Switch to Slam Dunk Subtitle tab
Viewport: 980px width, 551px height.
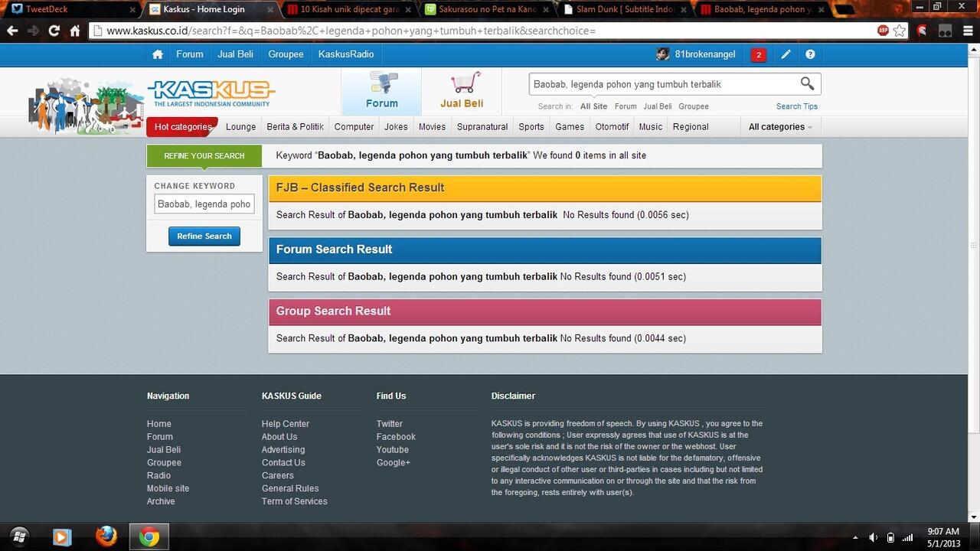pyautogui.click(x=625, y=9)
